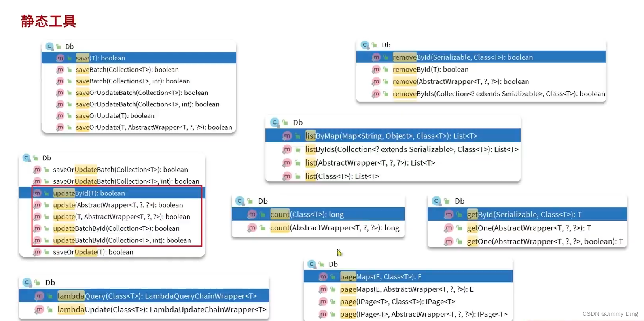Screen dimensions: 644x321
Task: Click the method icon beside save(T): boolean
Action: (x=60, y=58)
